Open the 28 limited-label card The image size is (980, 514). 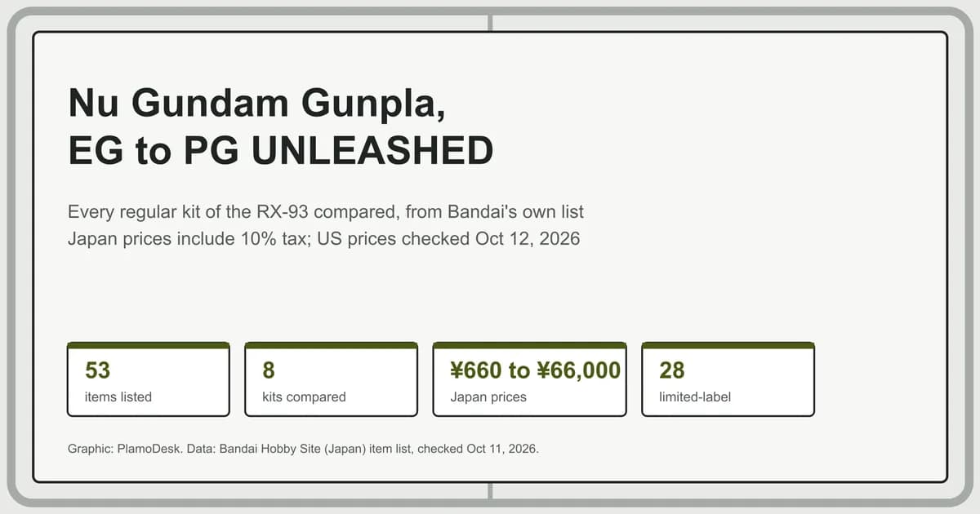point(728,379)
